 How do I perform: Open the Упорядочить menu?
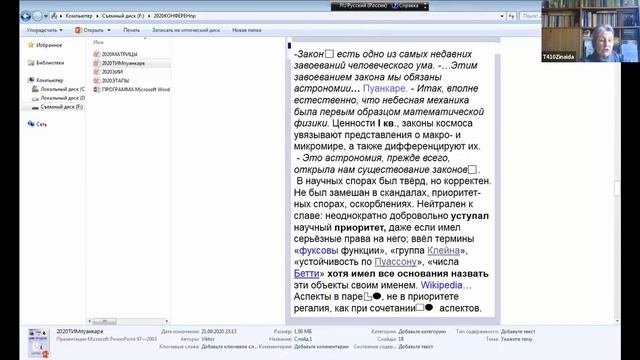[x=44, y=30]
